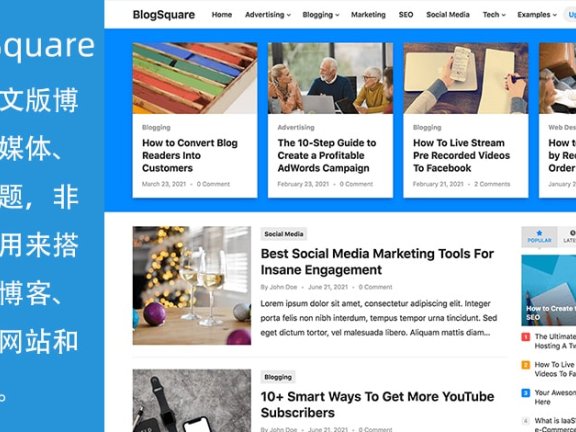This screenshot has height=432, width=576.
Task: Open "How To Live Stream Pre Recorded Videos" post
Action: (x=461, y=155)
